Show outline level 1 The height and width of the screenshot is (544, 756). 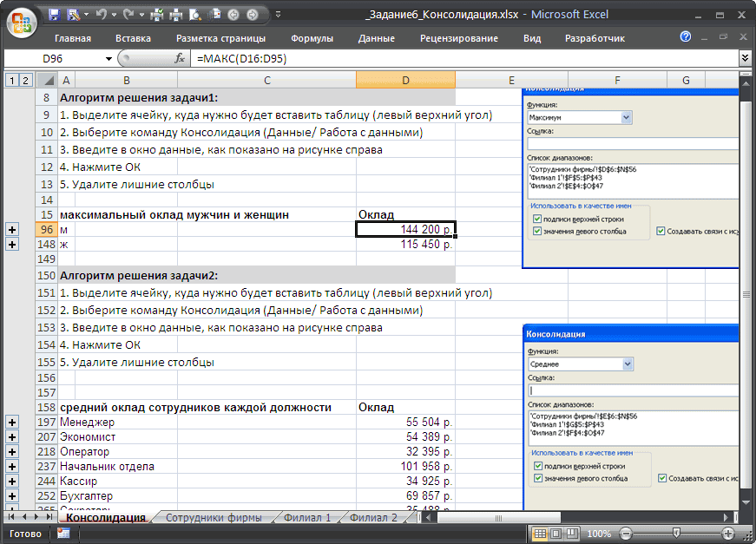tap(12, 80)
